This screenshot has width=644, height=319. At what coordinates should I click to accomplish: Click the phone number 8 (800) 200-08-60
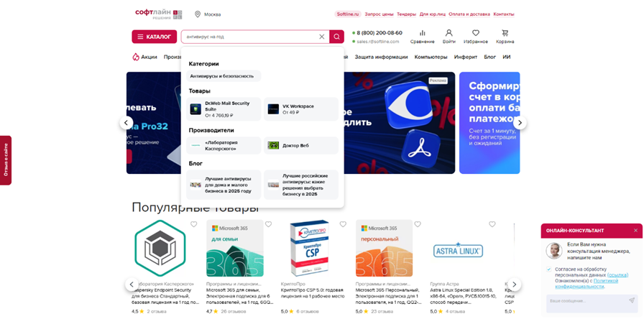379,33
